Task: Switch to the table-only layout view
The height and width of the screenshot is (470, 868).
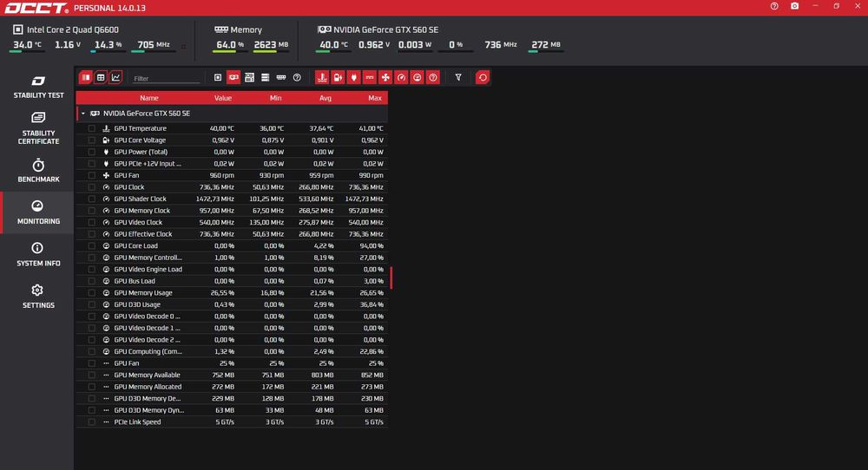Action: point(86,77)
